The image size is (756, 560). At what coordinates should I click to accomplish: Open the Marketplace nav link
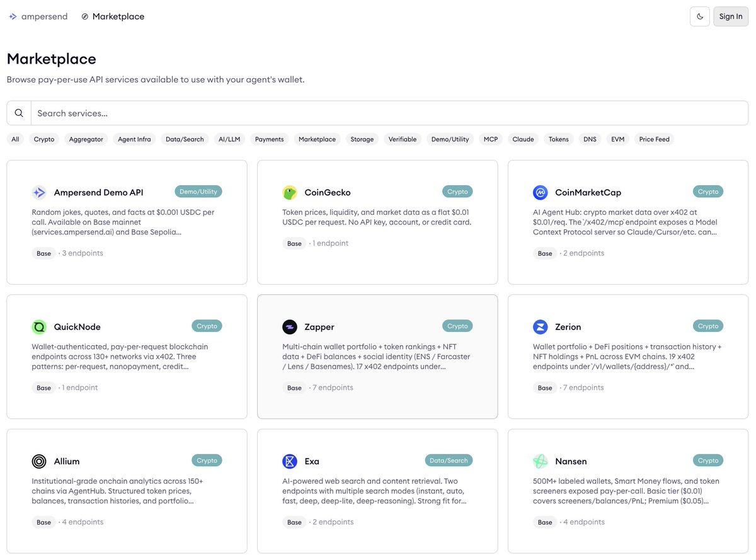[118, 16]
